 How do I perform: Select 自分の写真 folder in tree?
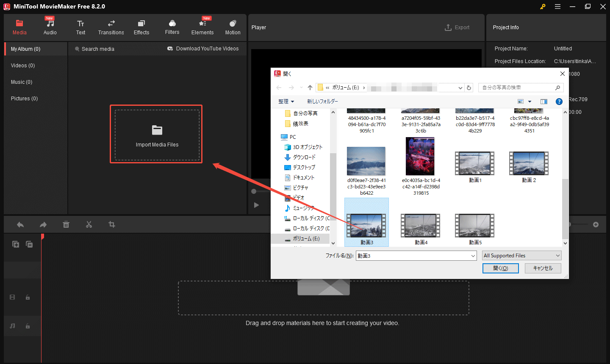pos(301,113)
